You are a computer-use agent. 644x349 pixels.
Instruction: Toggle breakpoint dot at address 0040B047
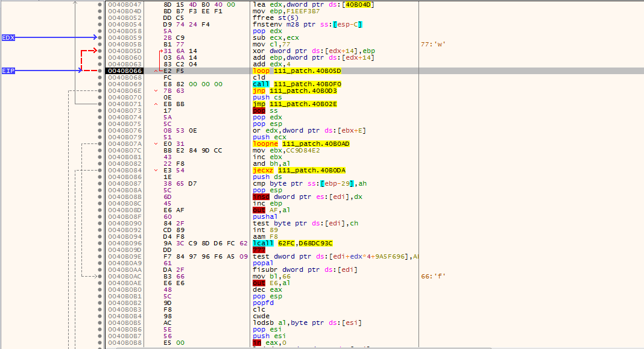pos(100,4)
